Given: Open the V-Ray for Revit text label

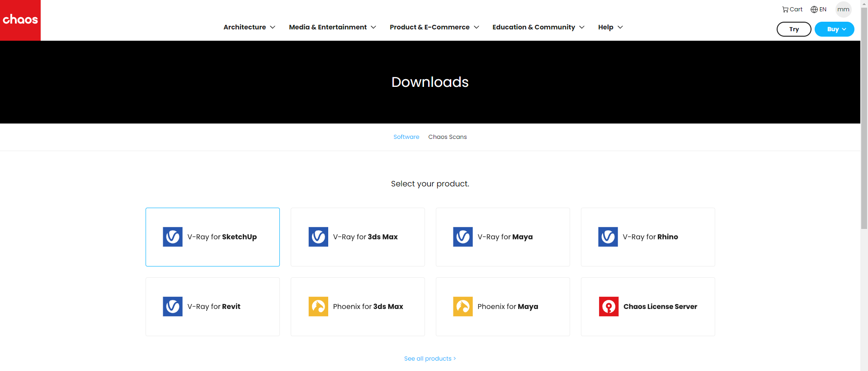Looking at the screenshot, I should pyautogui.click(x=214, y=306).
